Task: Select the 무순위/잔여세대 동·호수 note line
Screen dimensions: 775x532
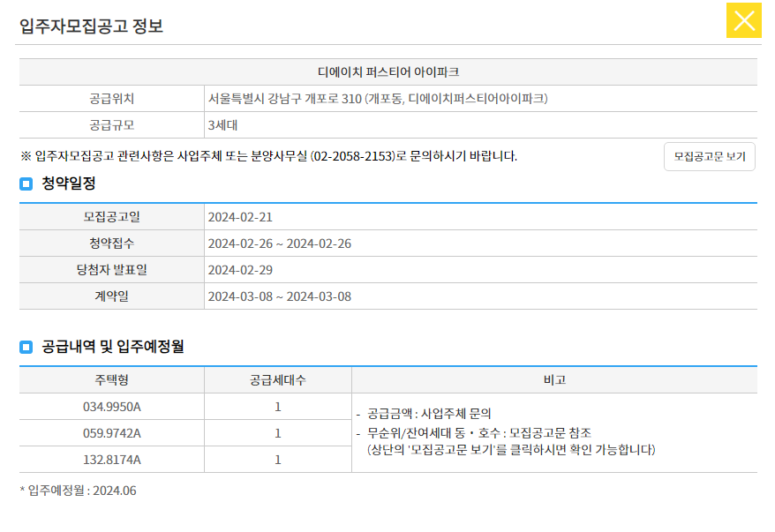Action: point(479,433)
